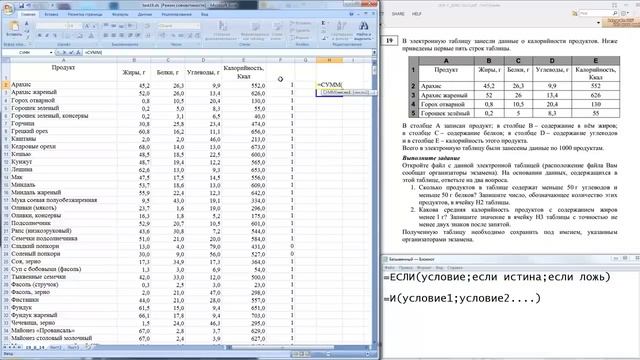
Task: Toggle Bold formatting in Excel ribbon
Action: [x=39, y=35]
